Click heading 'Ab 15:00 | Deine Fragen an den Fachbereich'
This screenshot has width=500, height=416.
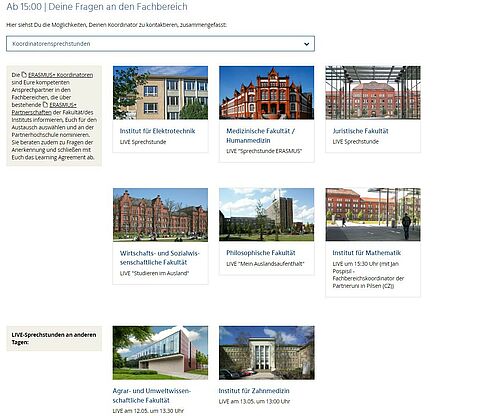tap(97, 7)
